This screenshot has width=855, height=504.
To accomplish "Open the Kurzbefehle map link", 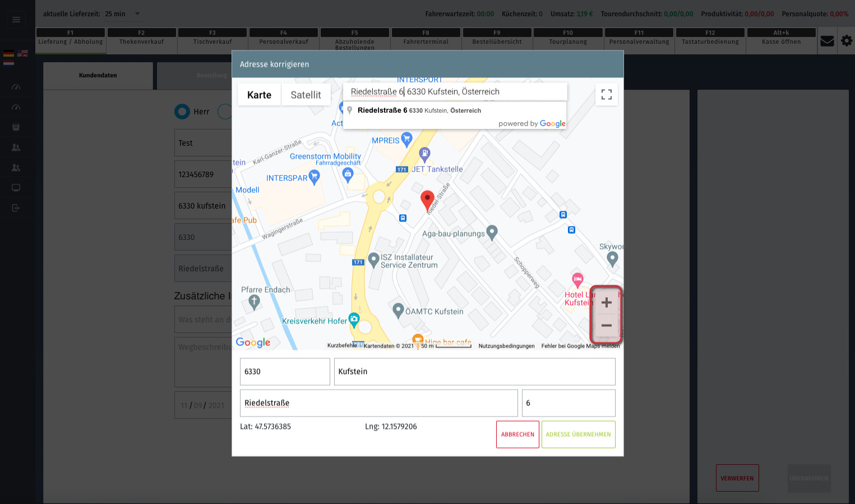I will 342,345.
